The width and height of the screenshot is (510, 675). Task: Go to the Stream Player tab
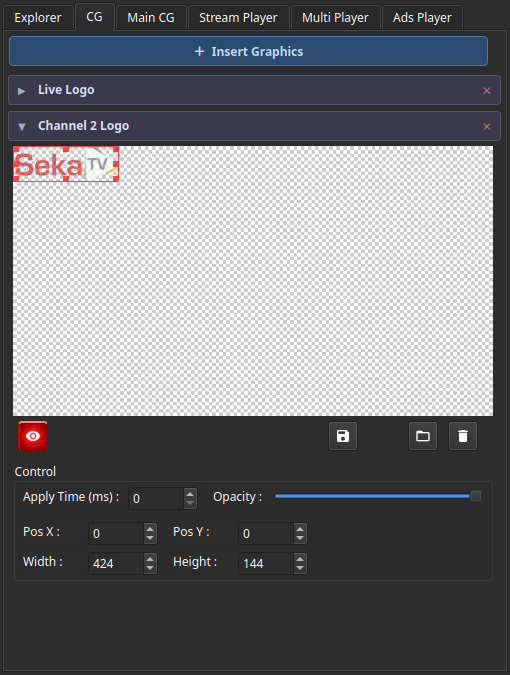(x=238, y=18)
